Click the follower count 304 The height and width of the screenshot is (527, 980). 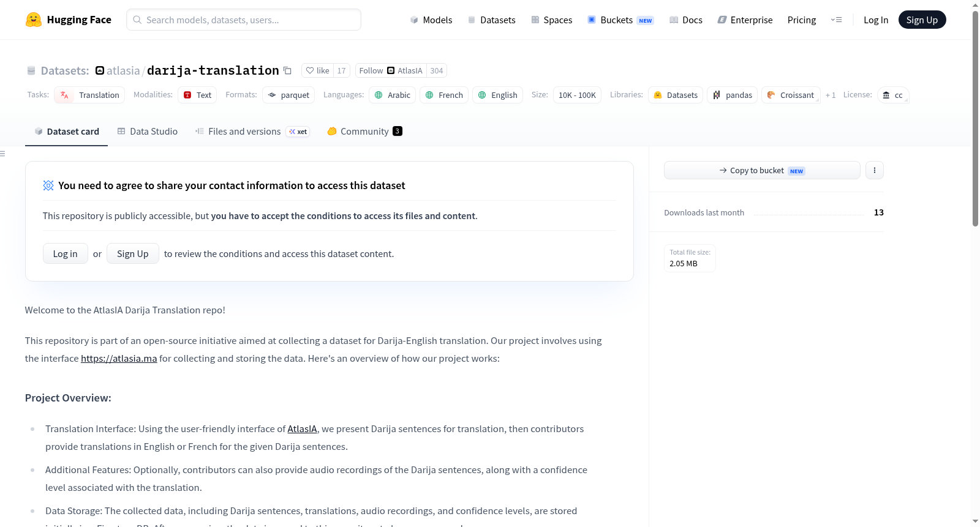[x=437, y=70]
